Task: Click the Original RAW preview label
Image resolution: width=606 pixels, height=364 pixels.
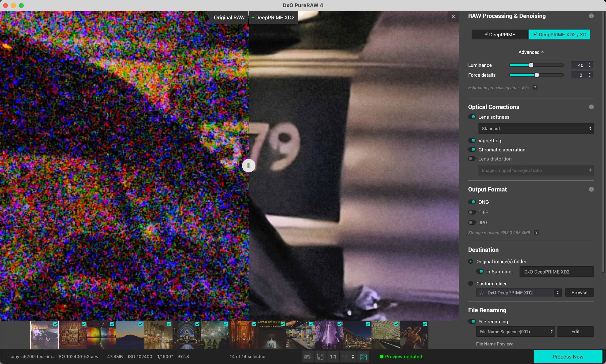Action: [229, 17]
